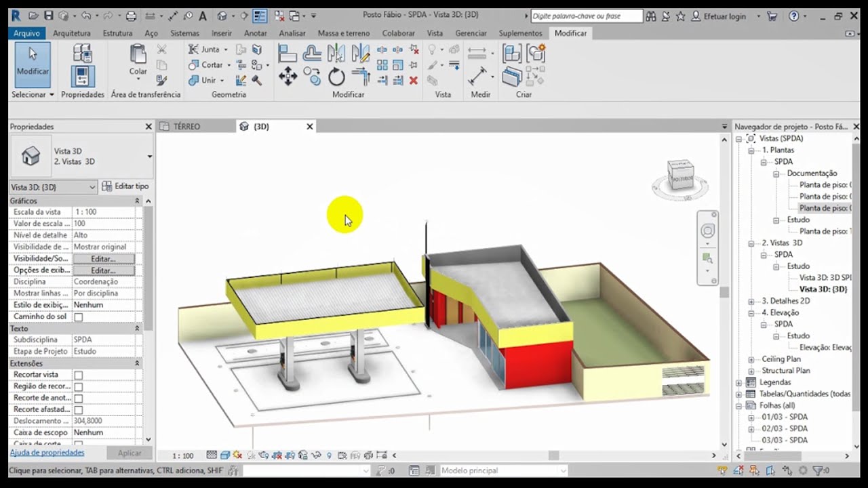This screenshot has height=488, width=868.
Task: Click the Text A icon in quick access toolbar
Action: (203, 16)
